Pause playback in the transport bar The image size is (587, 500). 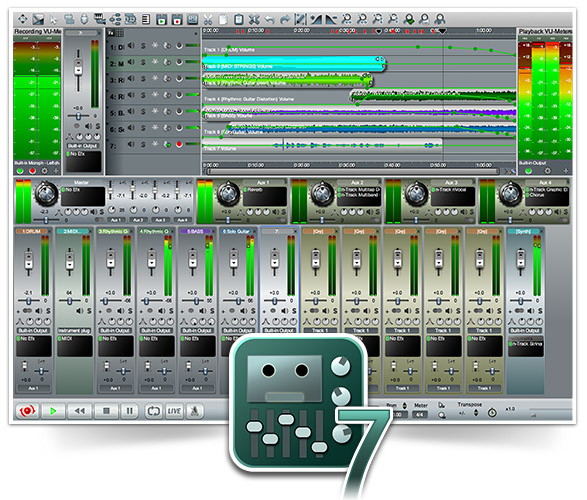(130, 411)
